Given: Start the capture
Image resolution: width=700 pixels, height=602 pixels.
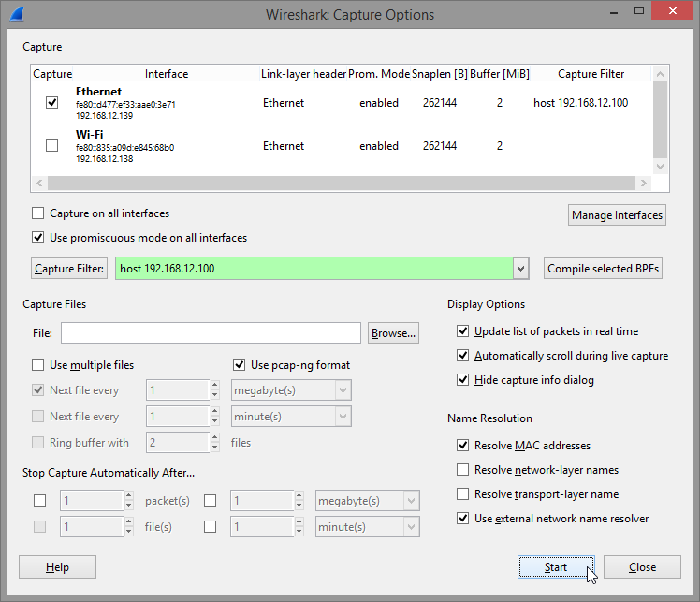Looking at the screenshot, I should coord(556,567).
